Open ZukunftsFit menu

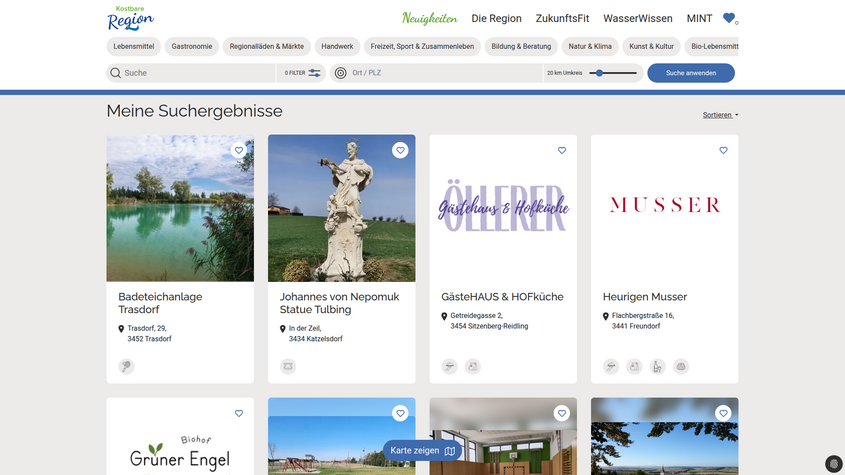pyautogui.click(x=562, y=18)
